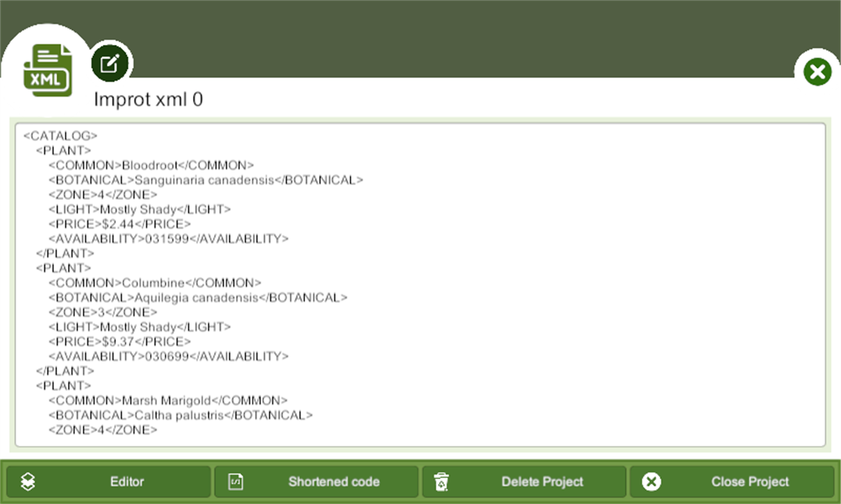The height and width of the screenshot is (504, 841).
Task: Select the PRICE line showing $9.37
Action: tap(119, 341)
